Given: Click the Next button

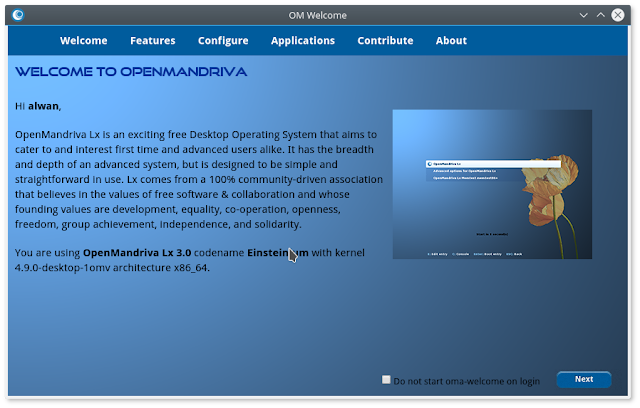Looking at the screenshot, I should (584, 379).
